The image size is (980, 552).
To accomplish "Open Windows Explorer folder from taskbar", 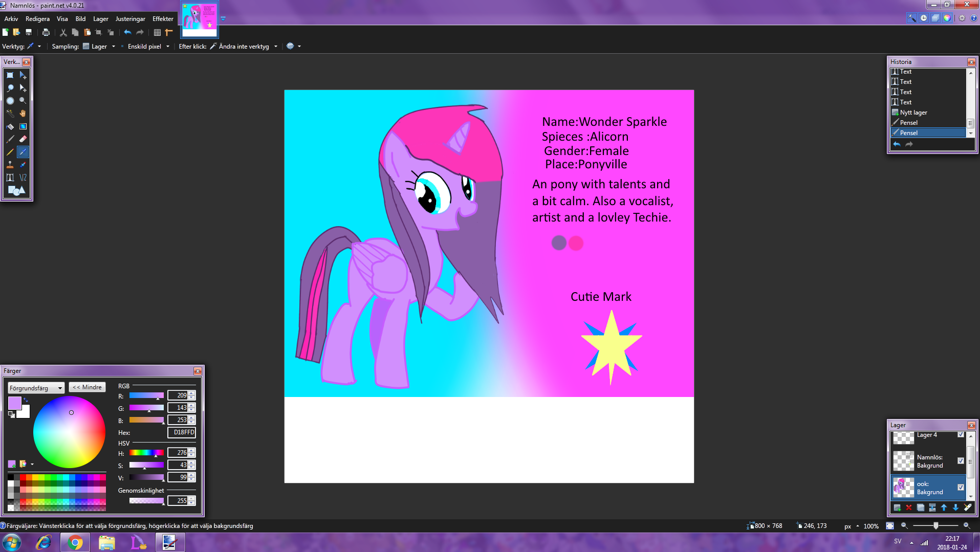I will click(107, 542).
